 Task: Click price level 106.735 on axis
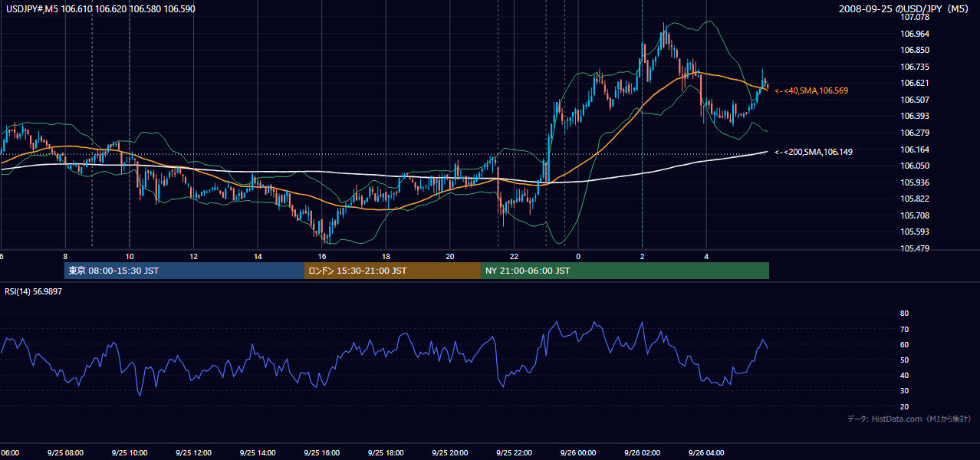[916, 67]
